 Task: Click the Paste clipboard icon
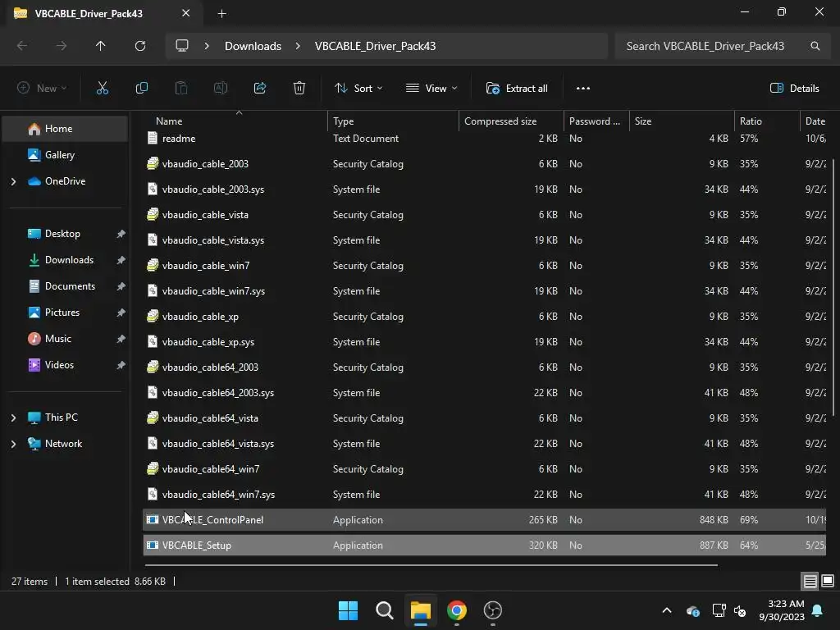pyautogui.click(x=181, y=89)
